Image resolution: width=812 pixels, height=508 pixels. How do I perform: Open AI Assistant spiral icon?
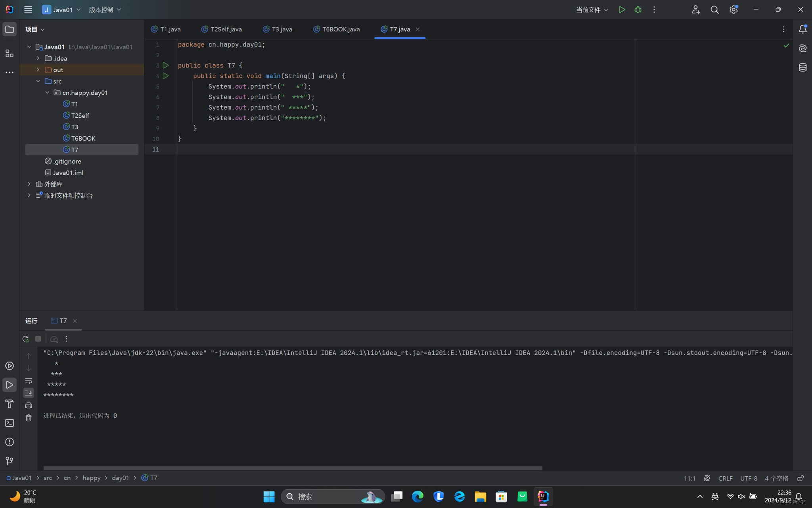pos(802,48)
